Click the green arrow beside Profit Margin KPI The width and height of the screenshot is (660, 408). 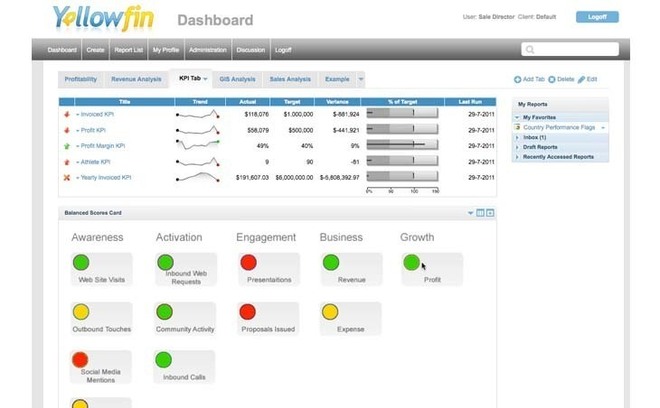(x=66, y=146)
